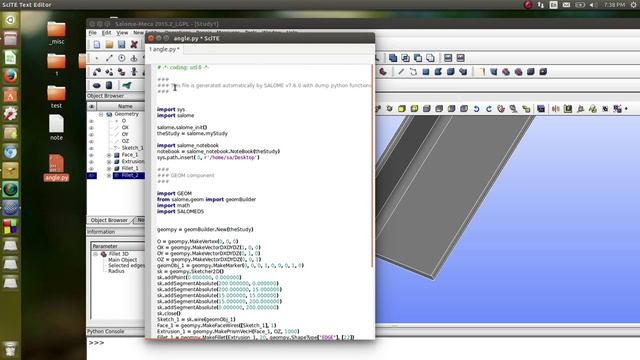Click the teal plane-shaped icon
The width and height of the screenshot is (640, 360).
(127, 85)
